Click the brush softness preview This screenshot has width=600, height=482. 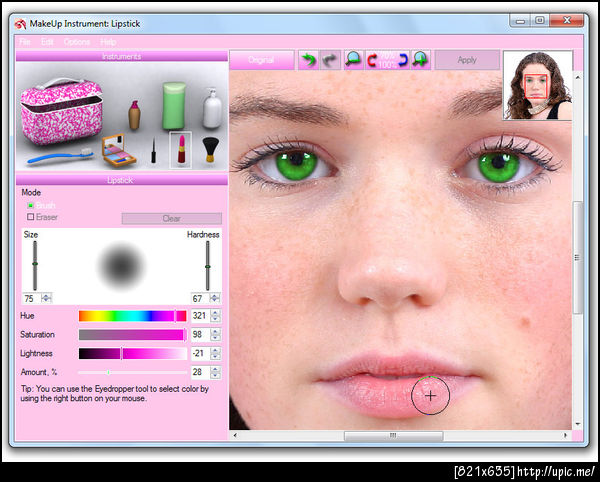pos(121,265)
